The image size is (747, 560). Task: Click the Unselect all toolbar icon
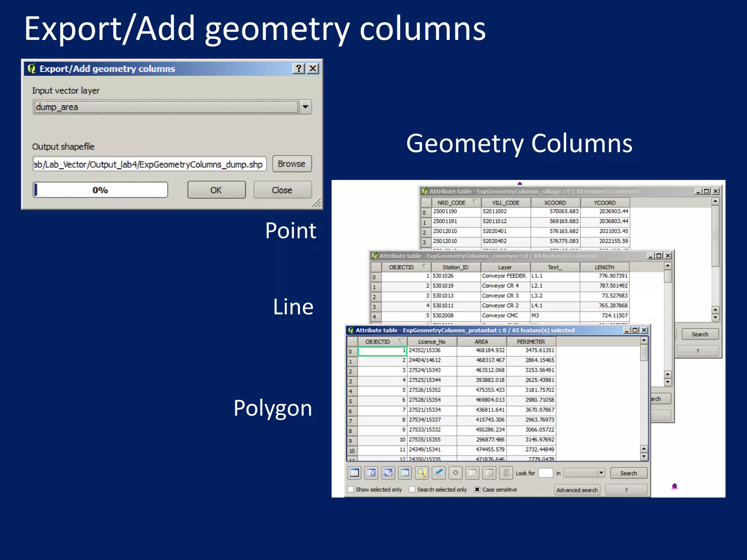(x=354, y=473)
